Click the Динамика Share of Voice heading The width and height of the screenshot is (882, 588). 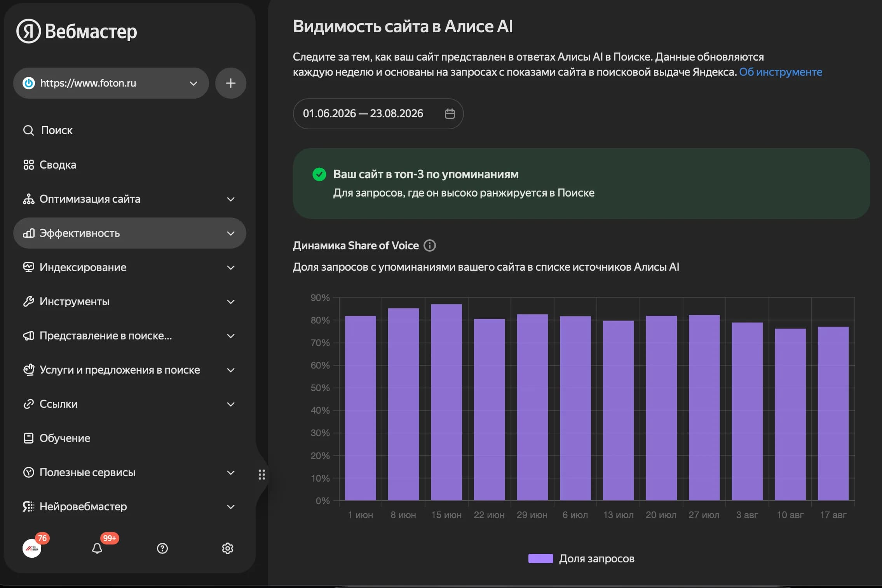tap(356, 245)
